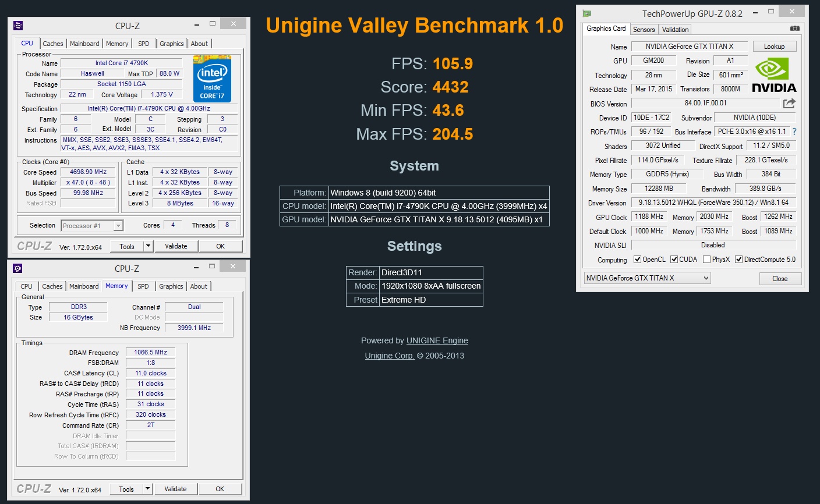820x504 pixels.
Task: Click OK in top CPU-Z window
Action: (x=221, y=246)
